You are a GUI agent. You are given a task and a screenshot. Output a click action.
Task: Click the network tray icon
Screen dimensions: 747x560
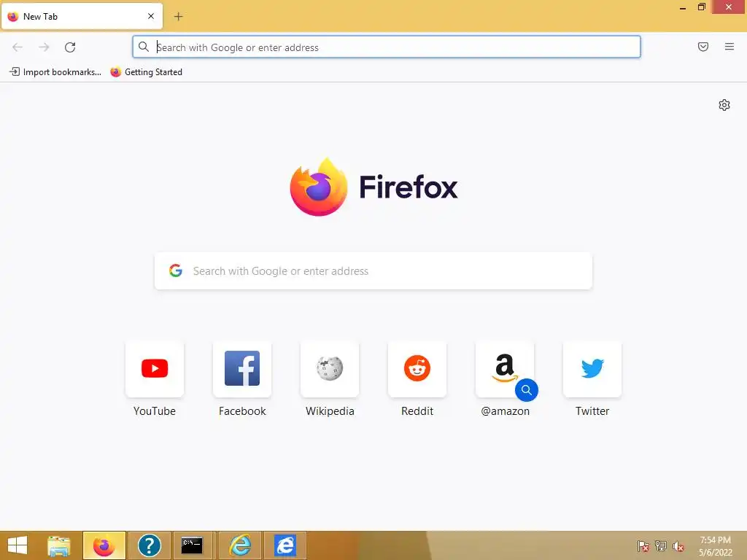point(661,546)
